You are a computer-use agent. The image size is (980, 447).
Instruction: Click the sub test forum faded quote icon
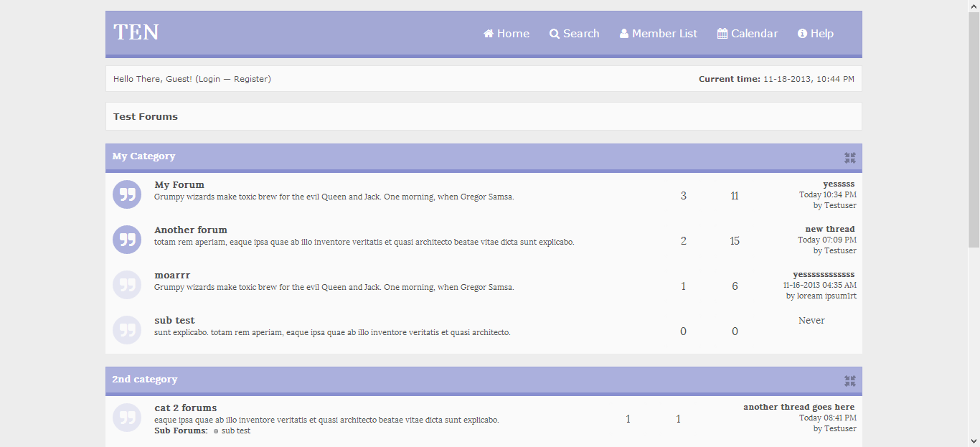pos(127,330)
